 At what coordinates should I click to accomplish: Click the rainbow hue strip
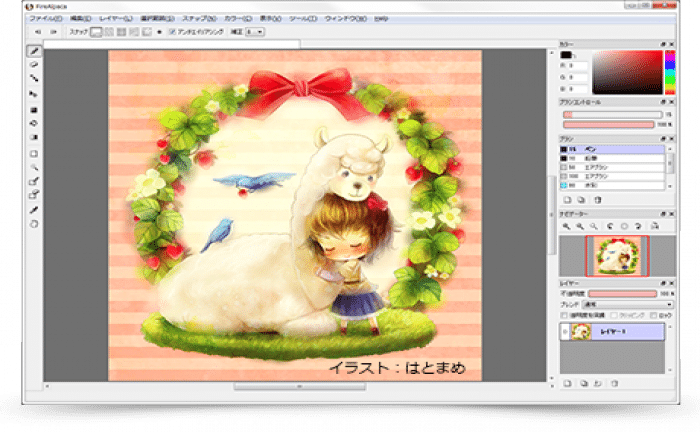coord(670,72)
